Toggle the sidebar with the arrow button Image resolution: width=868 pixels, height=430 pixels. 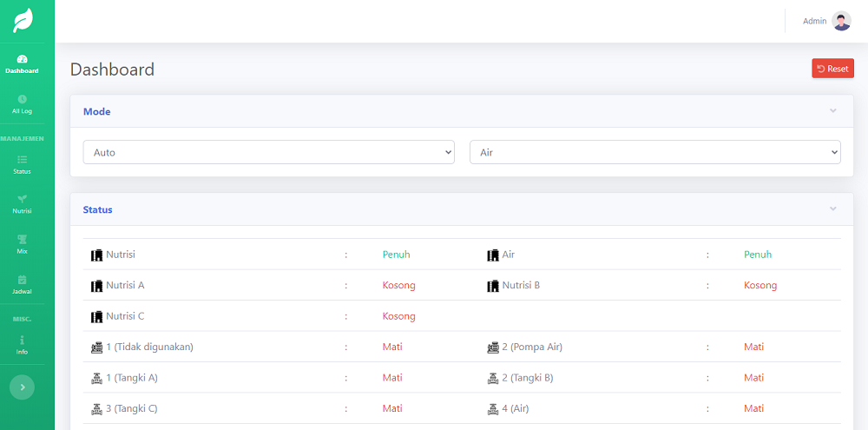click(x=22, y=387)
